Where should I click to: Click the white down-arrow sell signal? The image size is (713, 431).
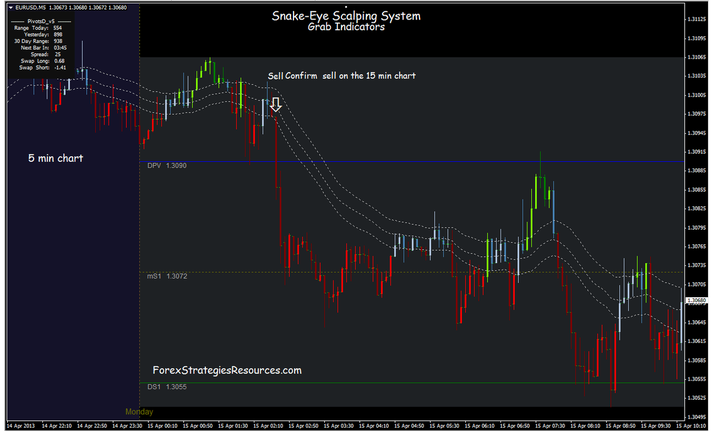click(x=275, y=101)
